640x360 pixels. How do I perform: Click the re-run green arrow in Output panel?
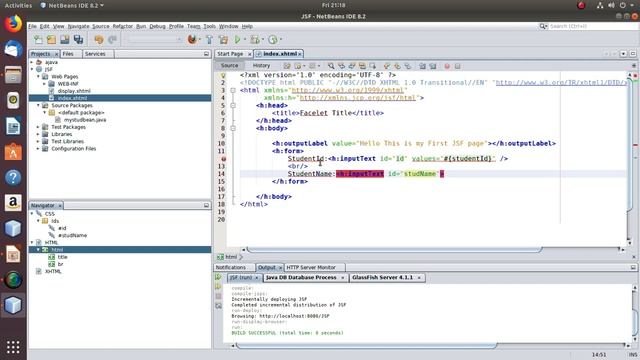218,277
